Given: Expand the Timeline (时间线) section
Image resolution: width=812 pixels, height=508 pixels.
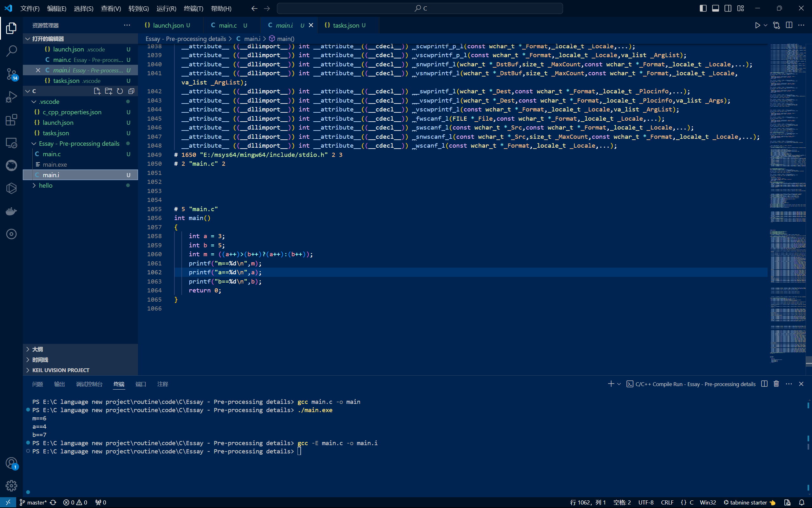Looking at the screenshot, I should pyautogui.click(x=81, y=359).
